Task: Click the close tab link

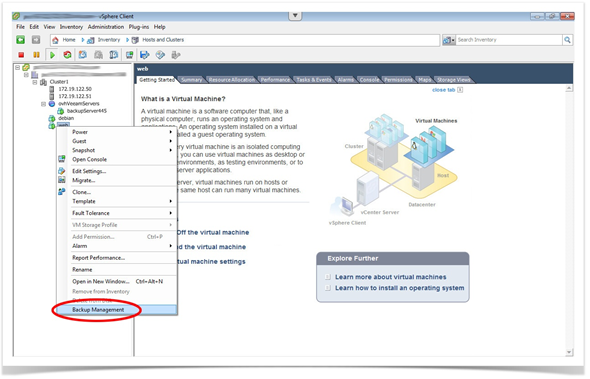Action: click(444, 90)
